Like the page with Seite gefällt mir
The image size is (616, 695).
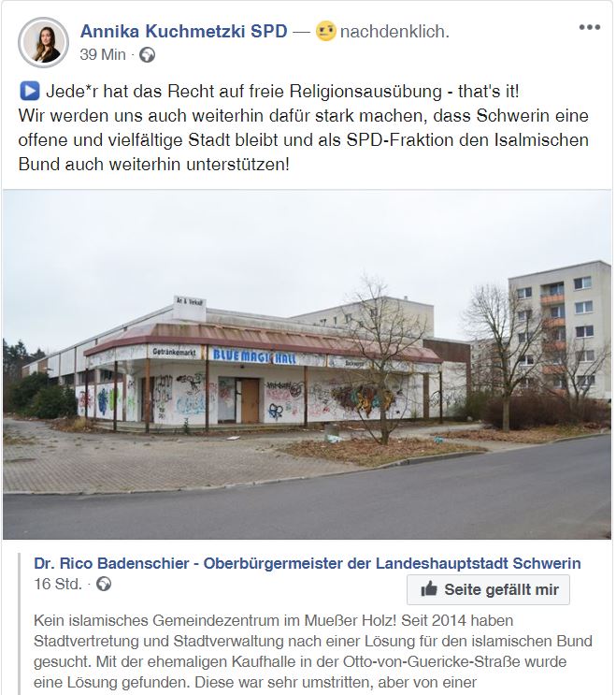[x=488, y=589]
